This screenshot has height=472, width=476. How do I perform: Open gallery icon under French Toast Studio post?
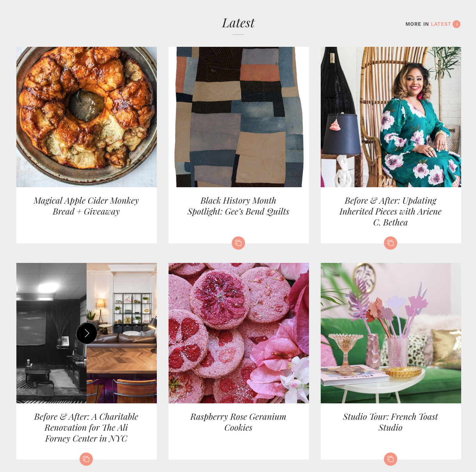(x=391, y=459)
